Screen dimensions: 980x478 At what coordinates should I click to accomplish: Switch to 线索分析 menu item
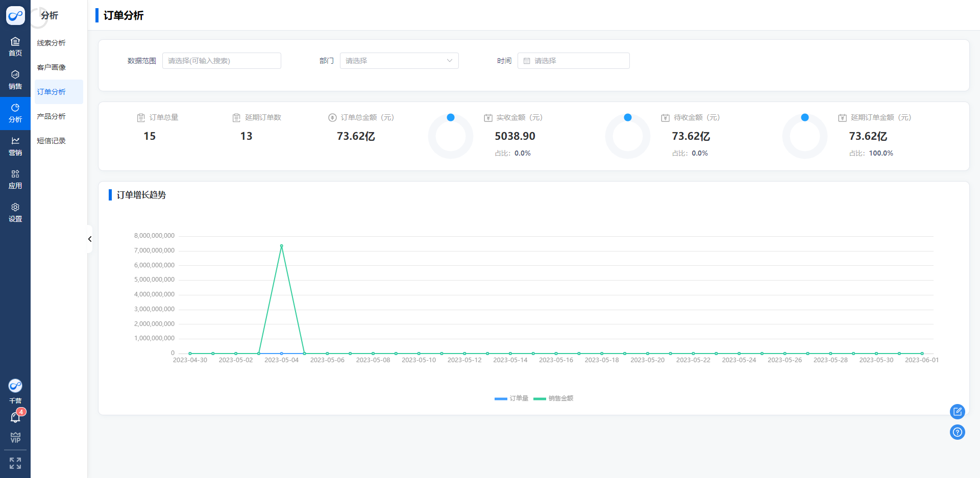[x=52, y=43]
